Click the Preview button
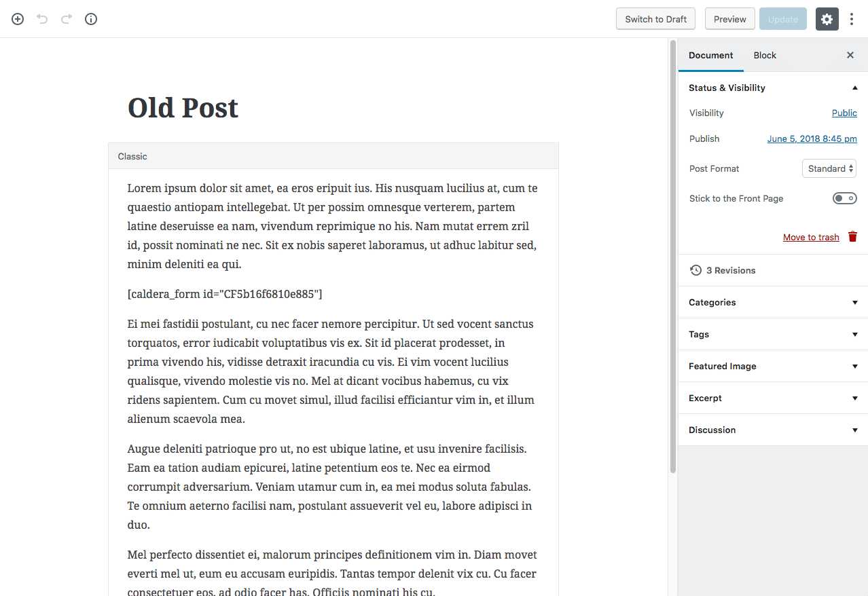Viewport: 868px width, 596px height. pos(730,19)
